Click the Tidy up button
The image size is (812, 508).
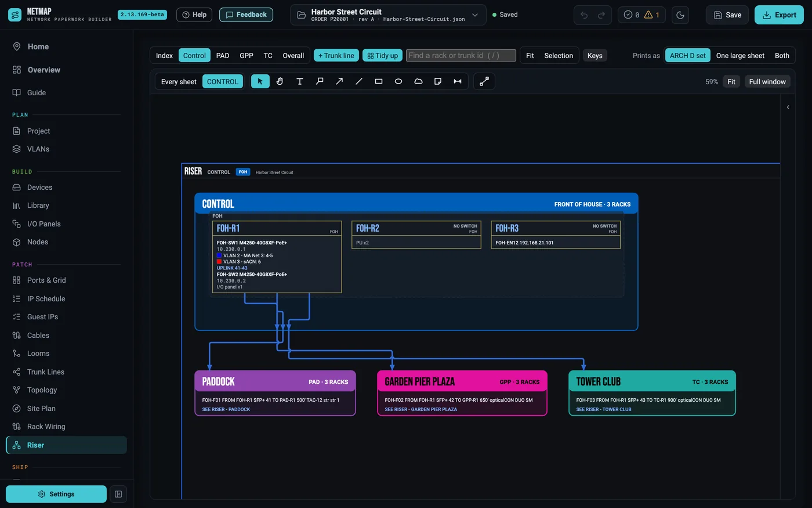tap(383, 56)
